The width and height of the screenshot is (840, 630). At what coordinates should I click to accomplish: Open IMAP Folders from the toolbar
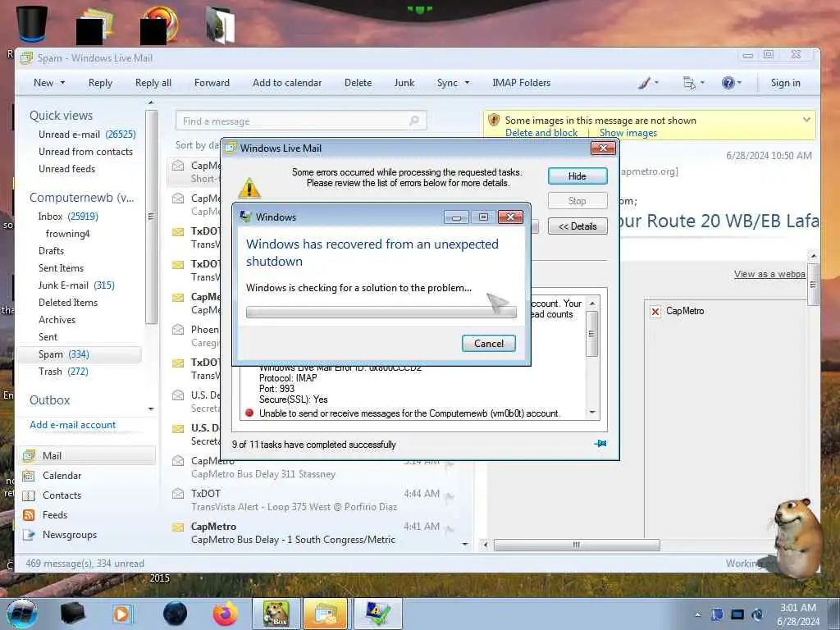click(x=521, y=83)
